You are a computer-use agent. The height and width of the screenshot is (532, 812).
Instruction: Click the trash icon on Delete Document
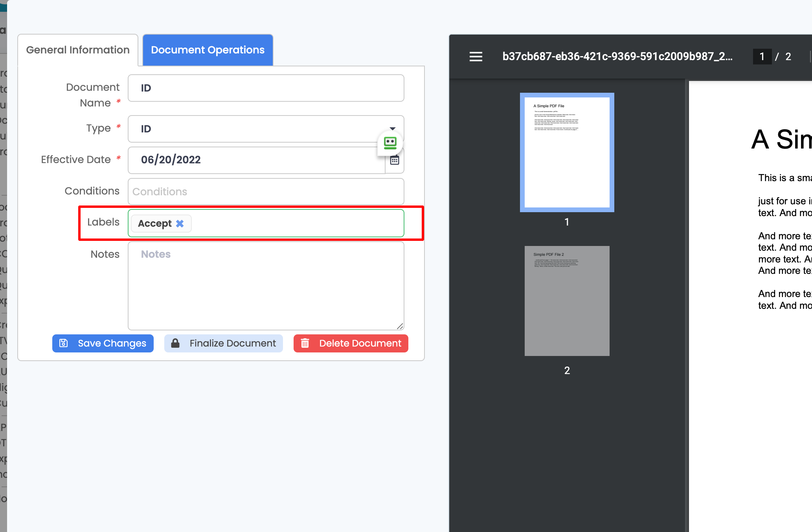pos(305,343)
